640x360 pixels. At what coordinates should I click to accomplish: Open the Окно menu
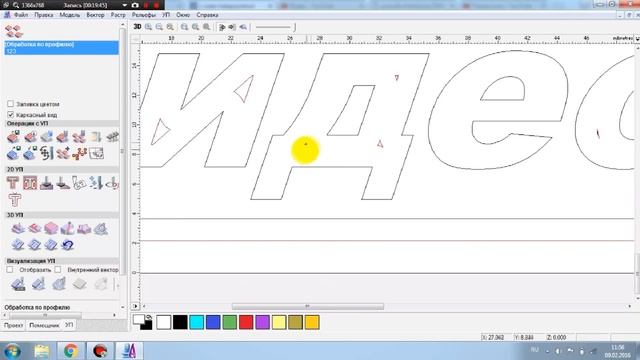coord(183,15)
